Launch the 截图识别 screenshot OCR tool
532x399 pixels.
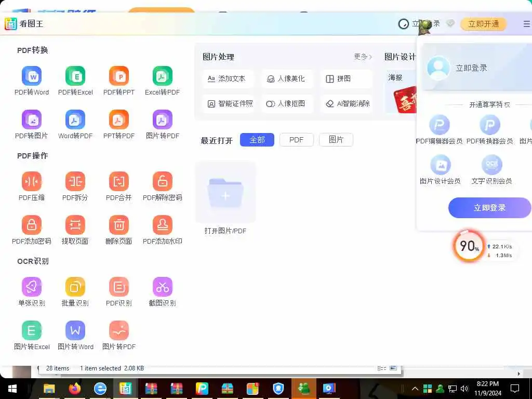click(162, 292)
